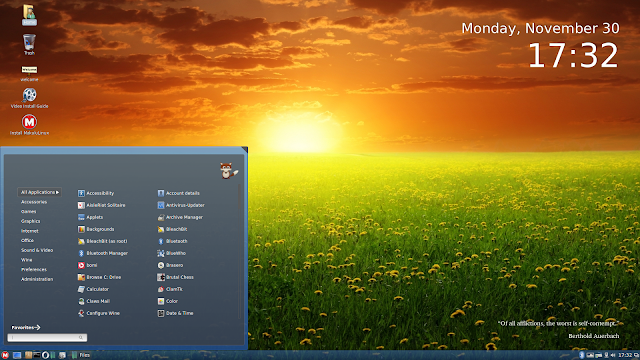
Task: Focus the application menu search field
Action: point(47,338)
